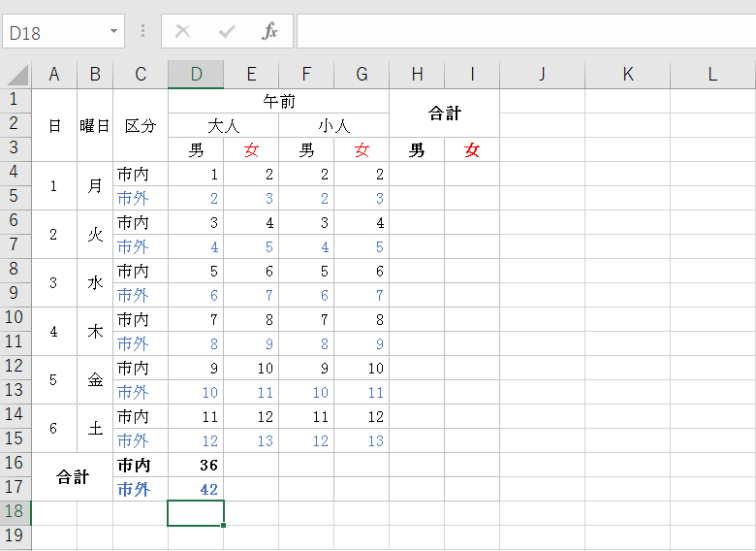This screenshot has height=551, width=756.
Task: Click the merged cell '午前'
Action: click(x=279, y=101)
